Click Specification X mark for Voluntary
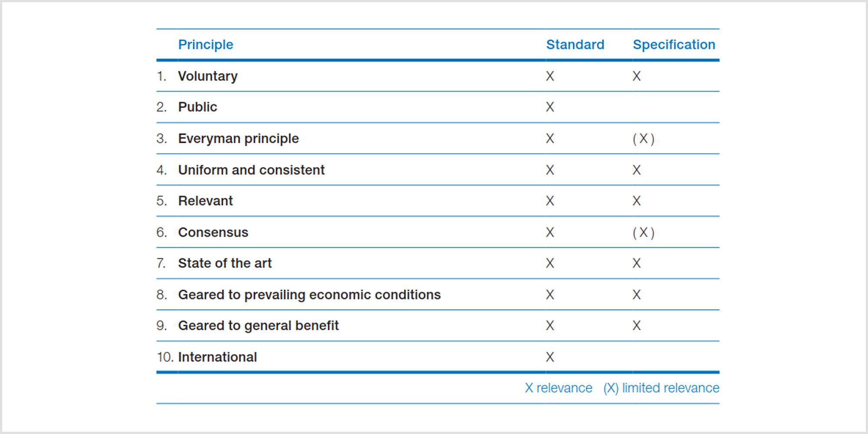The image size is (868, 434). point(637,76)
